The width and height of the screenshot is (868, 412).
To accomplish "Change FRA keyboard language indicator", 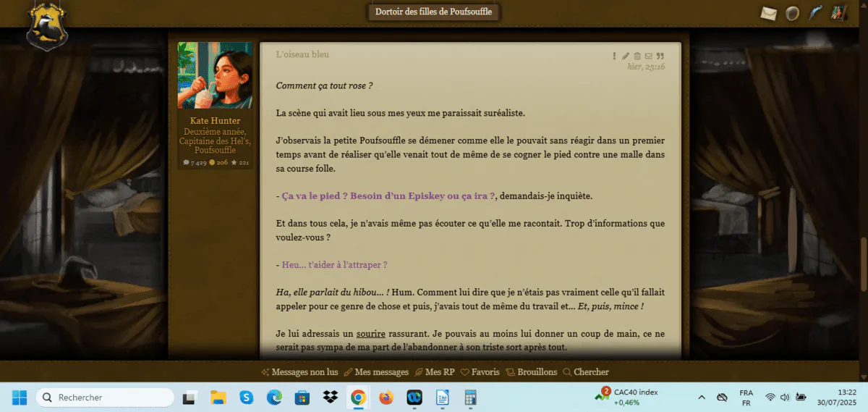I will click(x=746, y=397).
